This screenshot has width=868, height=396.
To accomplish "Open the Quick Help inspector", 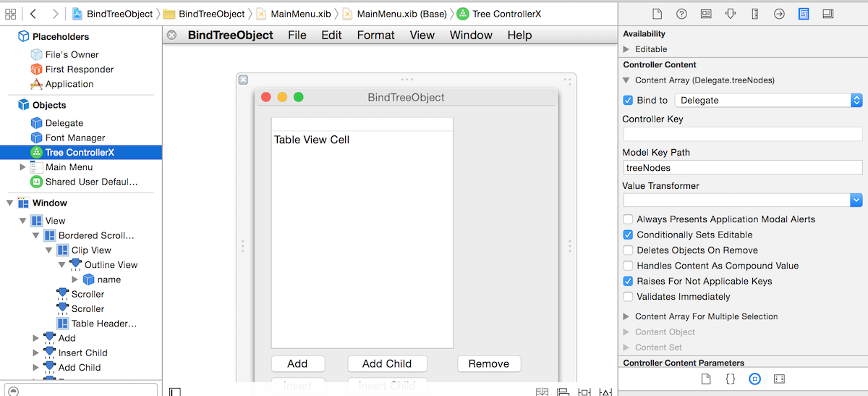I will pyautogui.click(x=681, y=14).
